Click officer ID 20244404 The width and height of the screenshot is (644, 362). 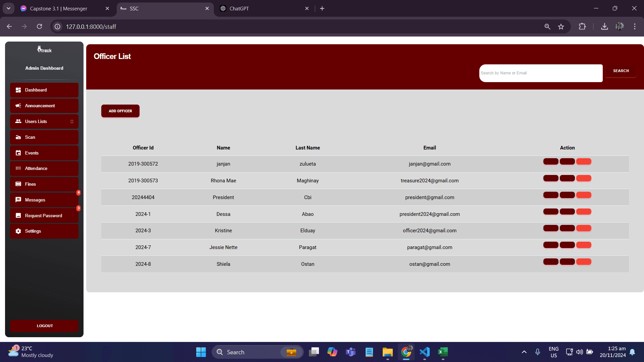point(143,197)
